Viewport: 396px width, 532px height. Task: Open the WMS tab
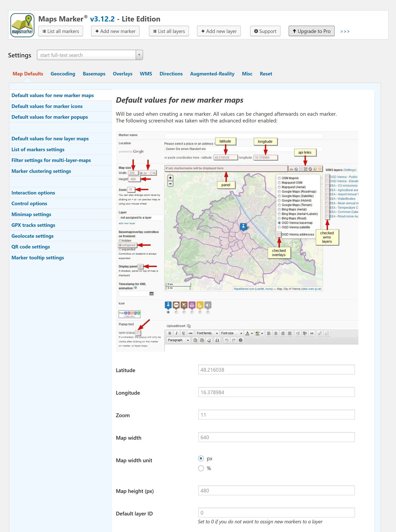(x=146, y=74)
